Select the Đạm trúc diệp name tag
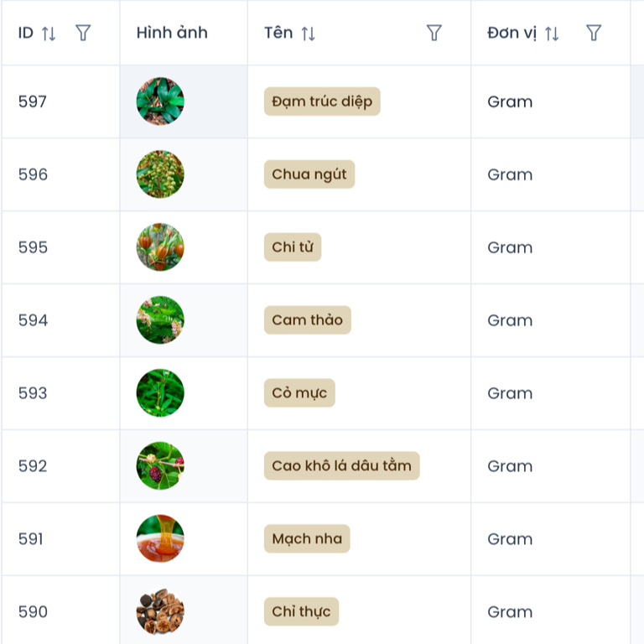This screenshot has width=644, height=644. (322, 102)
